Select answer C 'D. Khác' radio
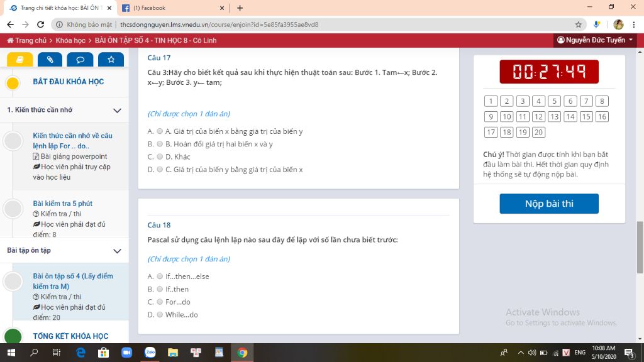 [x=160, y=156]
